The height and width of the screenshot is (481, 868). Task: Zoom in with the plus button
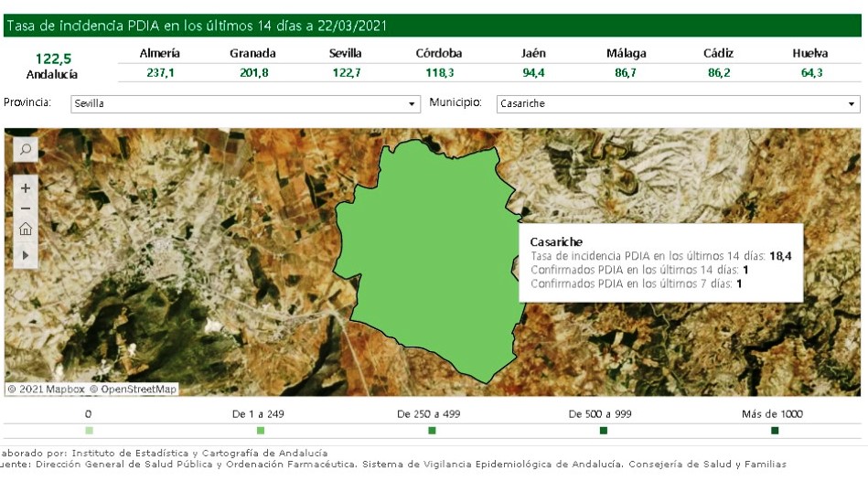point(26,187)
